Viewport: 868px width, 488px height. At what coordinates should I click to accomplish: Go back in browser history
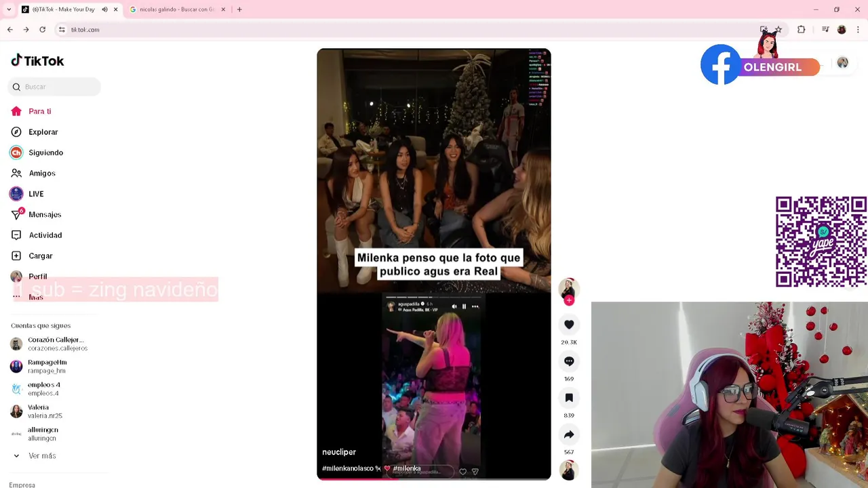coord(9,30)
